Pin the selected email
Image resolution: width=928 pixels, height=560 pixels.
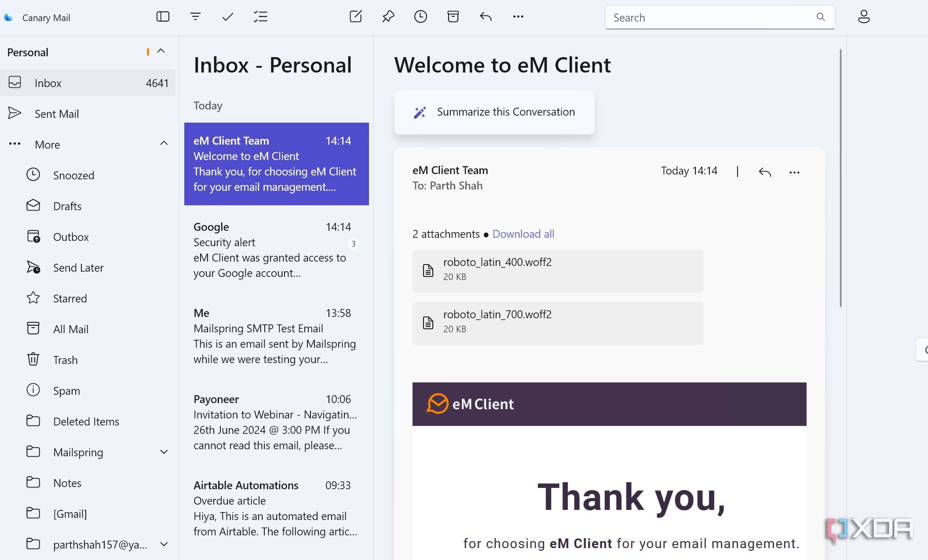click(x=388, y=17)
